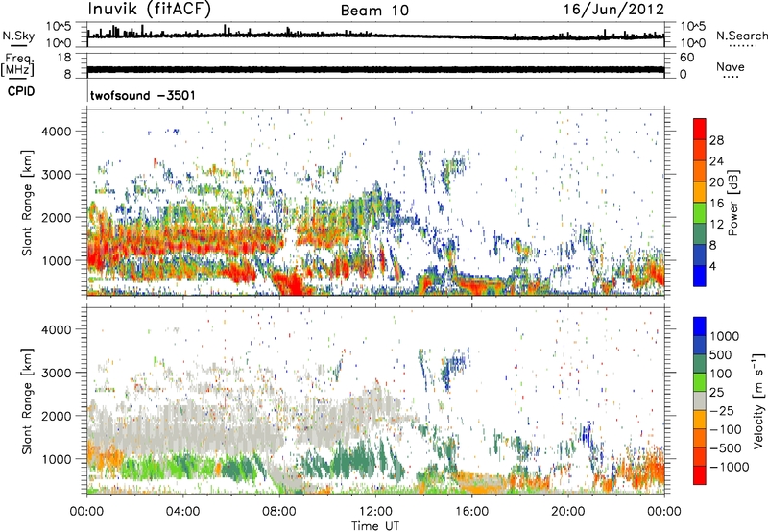
Task: Click the 'Slant Range [km]' label of velocity panel
Action: pos(27,400)
